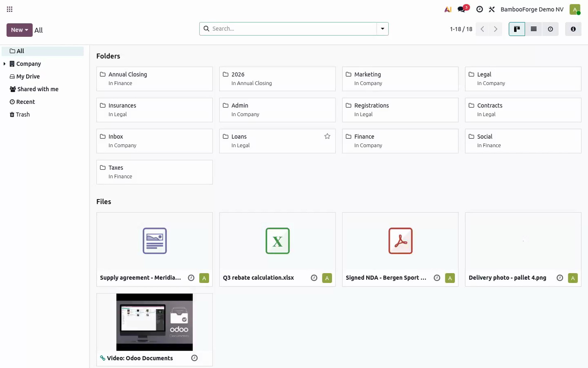This screenshot has width=588, height=368.
Task: Select All in the sidebar
Action: [x=43, y=51]
